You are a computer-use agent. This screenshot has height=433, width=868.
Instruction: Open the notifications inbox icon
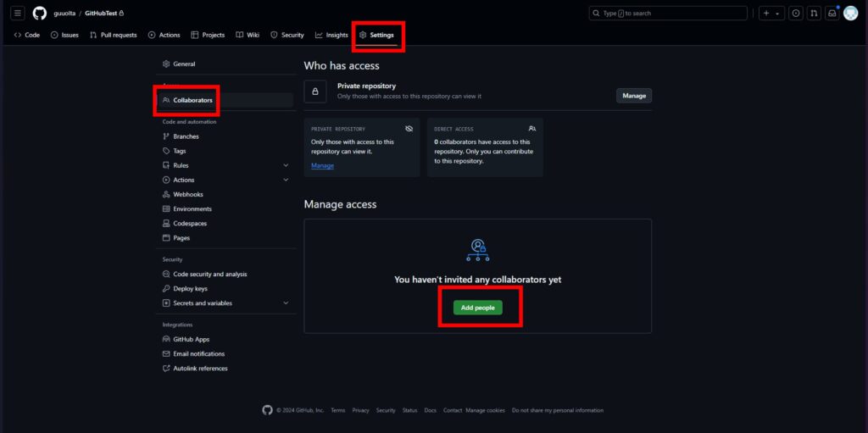click(x=832, y=14)
